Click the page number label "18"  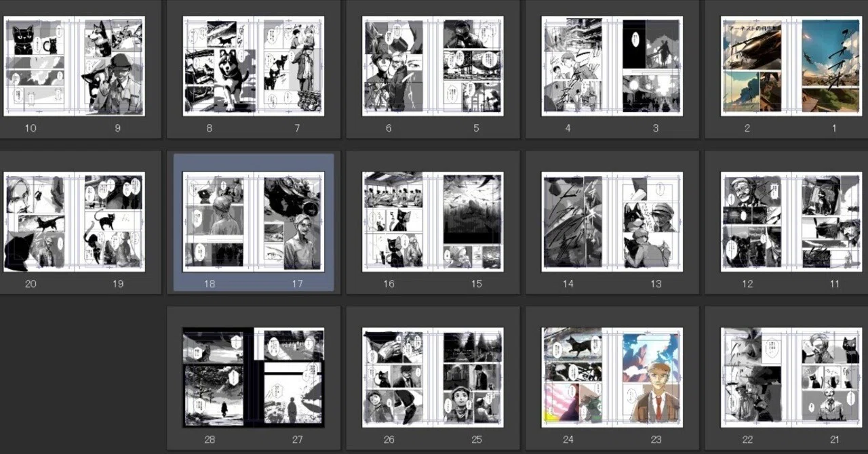210,284
